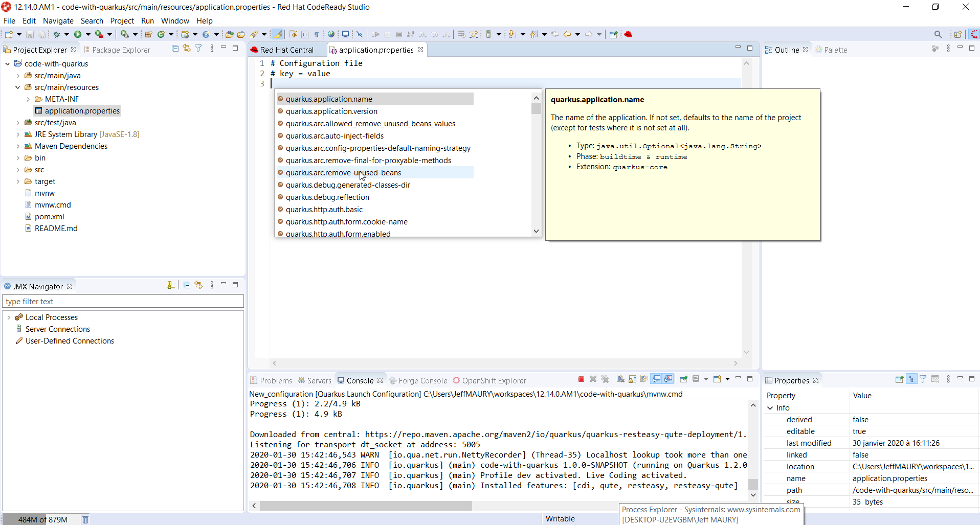The width and height of the screenshot is (980, 525).
Task: Click the Open Task folder icon in the toolbar
Action: (241, 34)
